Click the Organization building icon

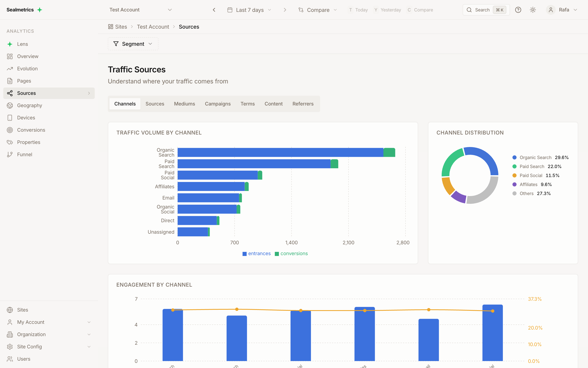tap(10, 334)
